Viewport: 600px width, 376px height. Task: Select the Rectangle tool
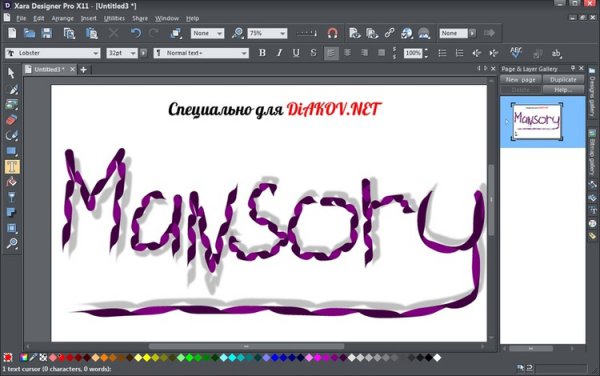(12, 151)
